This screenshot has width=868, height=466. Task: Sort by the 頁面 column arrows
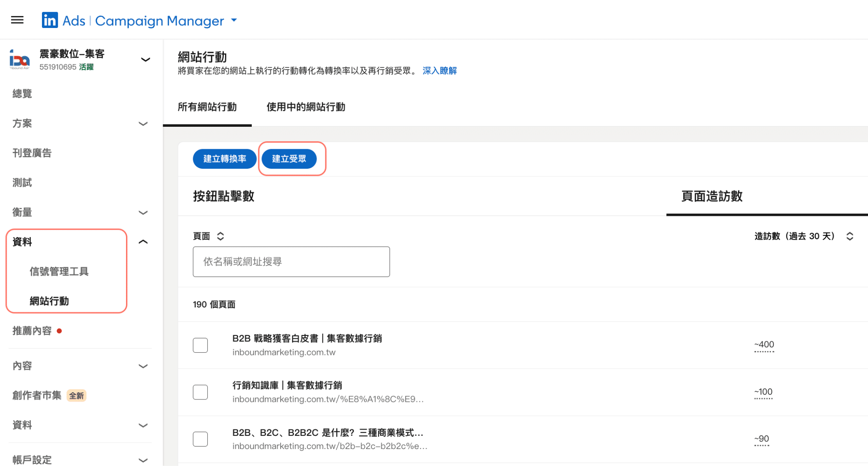(220, 236)
